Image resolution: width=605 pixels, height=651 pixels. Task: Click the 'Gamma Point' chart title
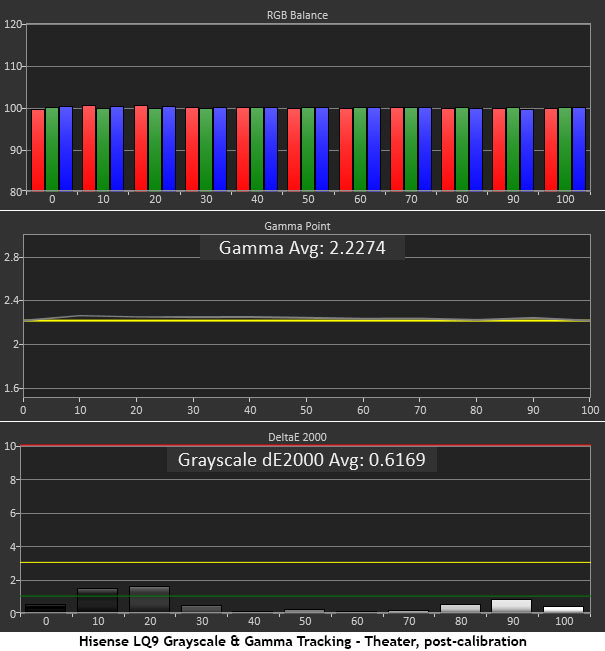pos(297,226)
